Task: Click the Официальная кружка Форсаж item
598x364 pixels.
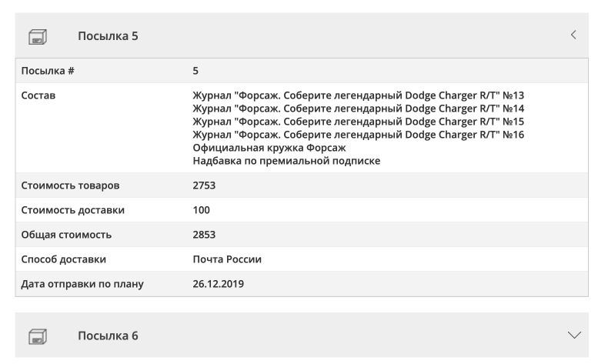Action: tap(269, 148)
